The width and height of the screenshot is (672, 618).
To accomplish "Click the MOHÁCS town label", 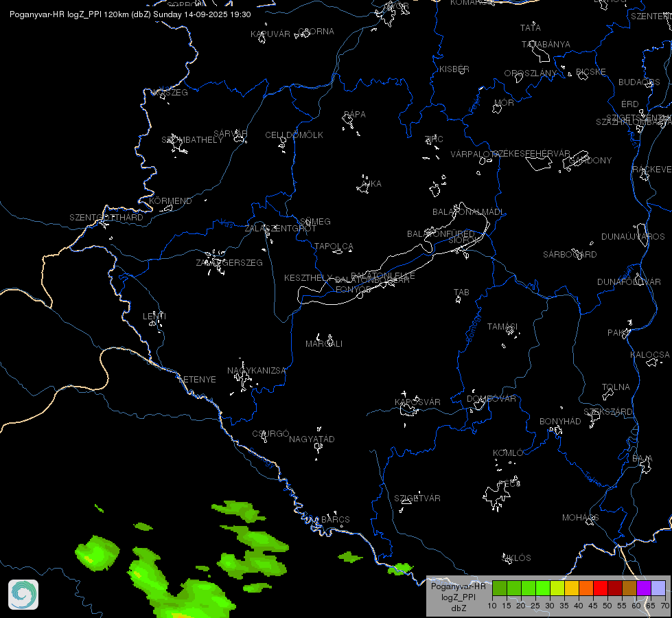I will point(581,518).
